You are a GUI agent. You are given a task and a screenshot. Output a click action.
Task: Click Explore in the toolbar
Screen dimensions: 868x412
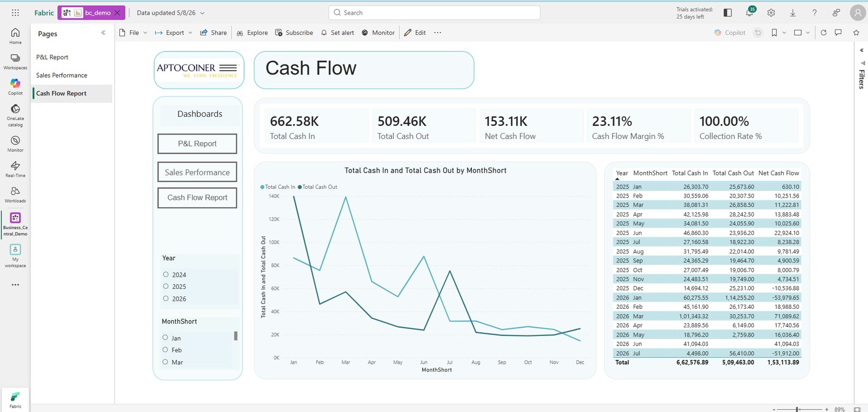click(252, 33)
